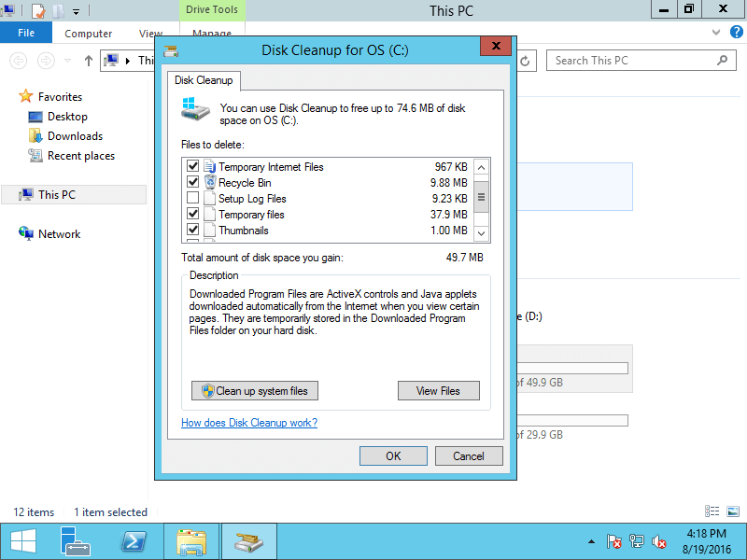Open Customize Quick Access Toolbar dropdown
747x560 pixels.
point(77,11)
